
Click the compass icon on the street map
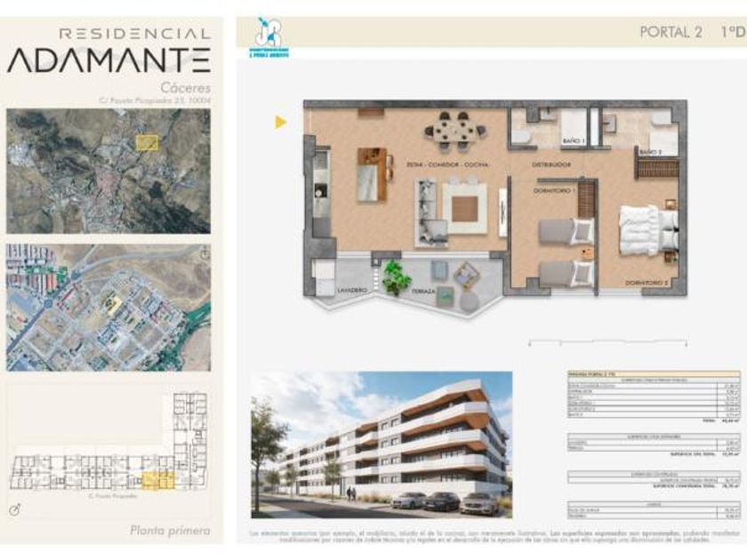pos(205,252)
